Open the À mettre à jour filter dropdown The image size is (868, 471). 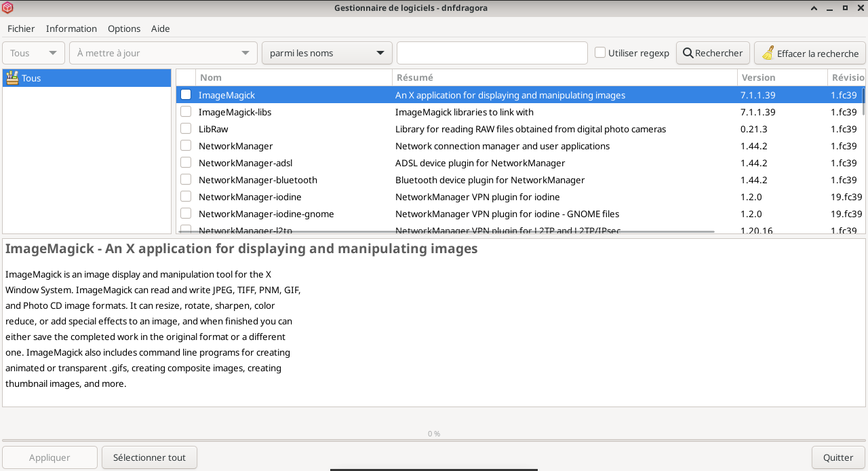(x=163, y=53)
